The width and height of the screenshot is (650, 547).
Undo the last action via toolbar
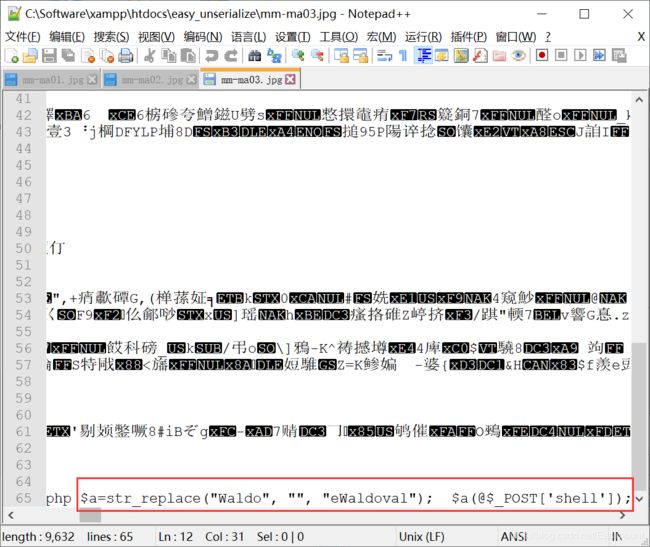(211, 56)
